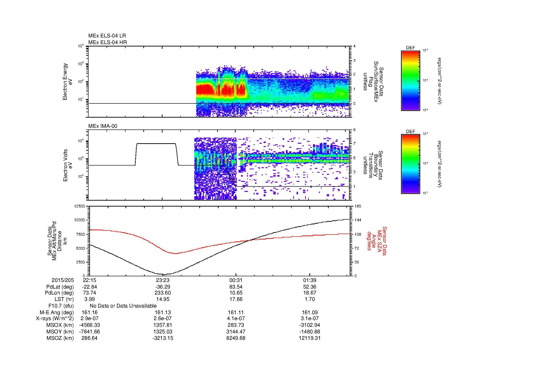This screenshot has width=555, height=392.
Task: Click the PdLat value '83.54'
Action: click(x=236, y=287)
